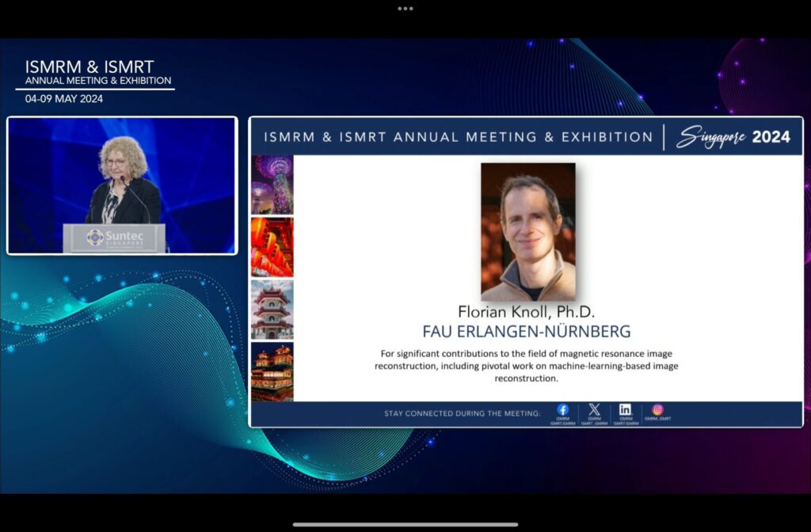Viewport: 811px width, 532px height.
Task: Tap the three-dot multitasking menu at top
Action: (405, 8)
